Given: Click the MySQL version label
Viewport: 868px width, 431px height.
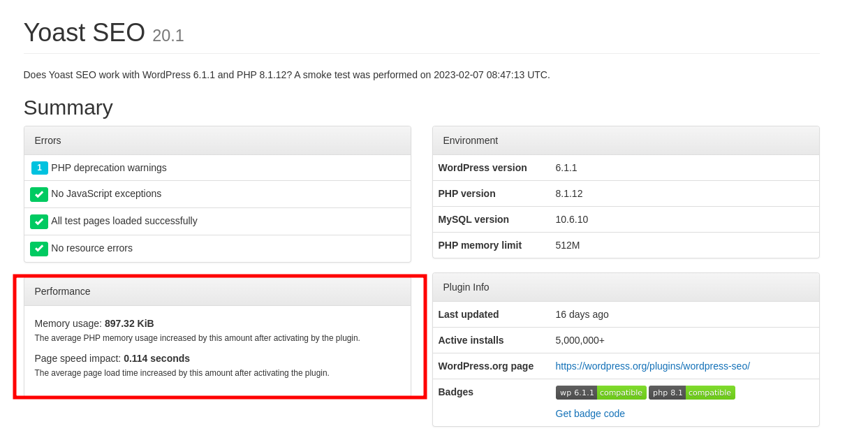Looking at the screenshot, I should [473, 219].
